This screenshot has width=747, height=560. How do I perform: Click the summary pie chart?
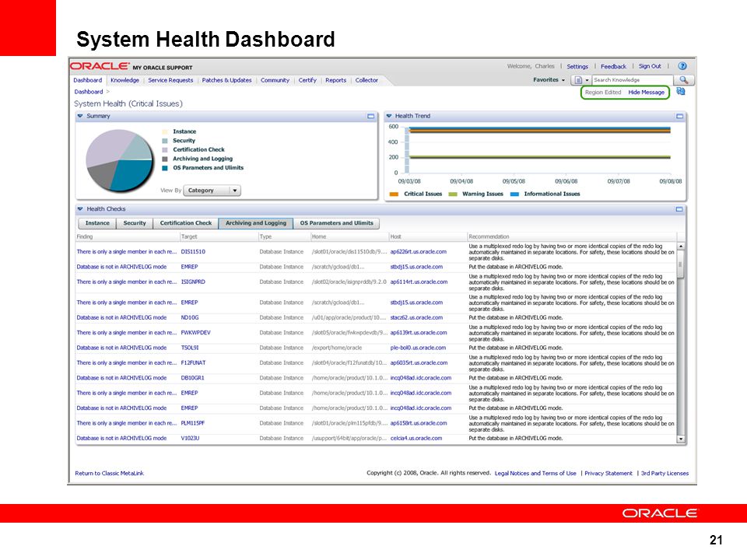tap(120, 160)
